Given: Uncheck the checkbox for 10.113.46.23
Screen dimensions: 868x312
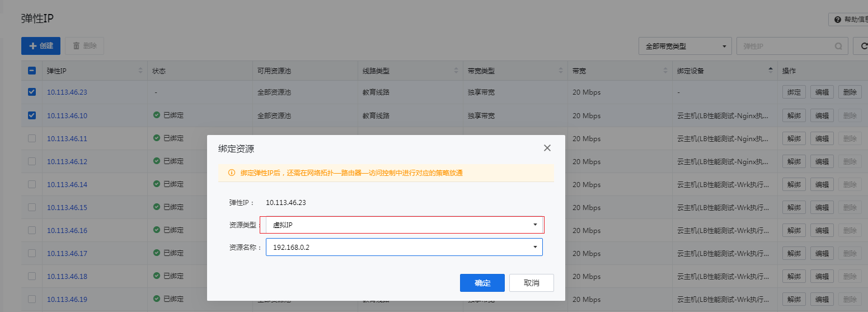Looking at the screenshot, I should click(32, 92).
